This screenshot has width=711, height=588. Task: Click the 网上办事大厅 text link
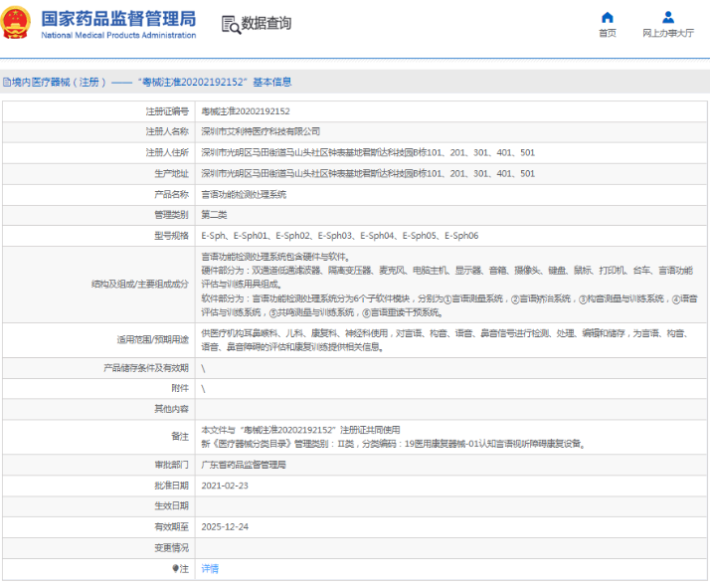coord(668,33)
